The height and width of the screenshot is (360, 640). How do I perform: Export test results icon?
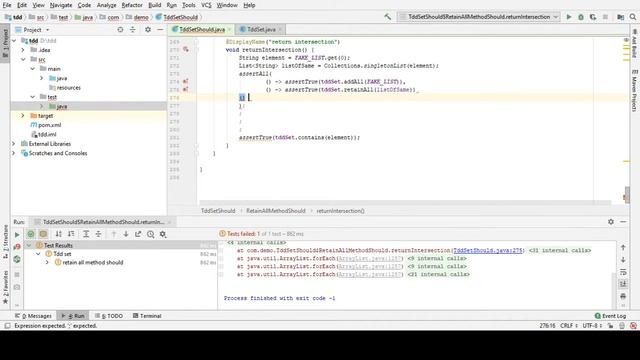coord(138,234)
